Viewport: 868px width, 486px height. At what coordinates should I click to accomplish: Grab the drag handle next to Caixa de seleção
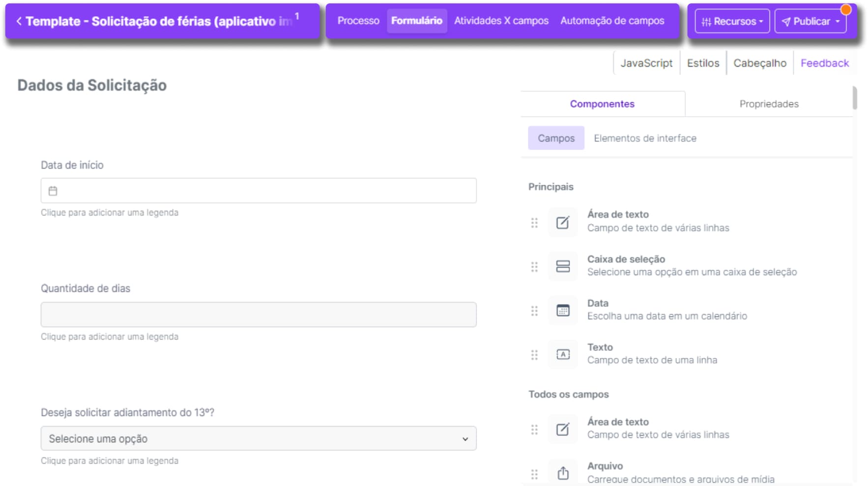pos(535,266)
